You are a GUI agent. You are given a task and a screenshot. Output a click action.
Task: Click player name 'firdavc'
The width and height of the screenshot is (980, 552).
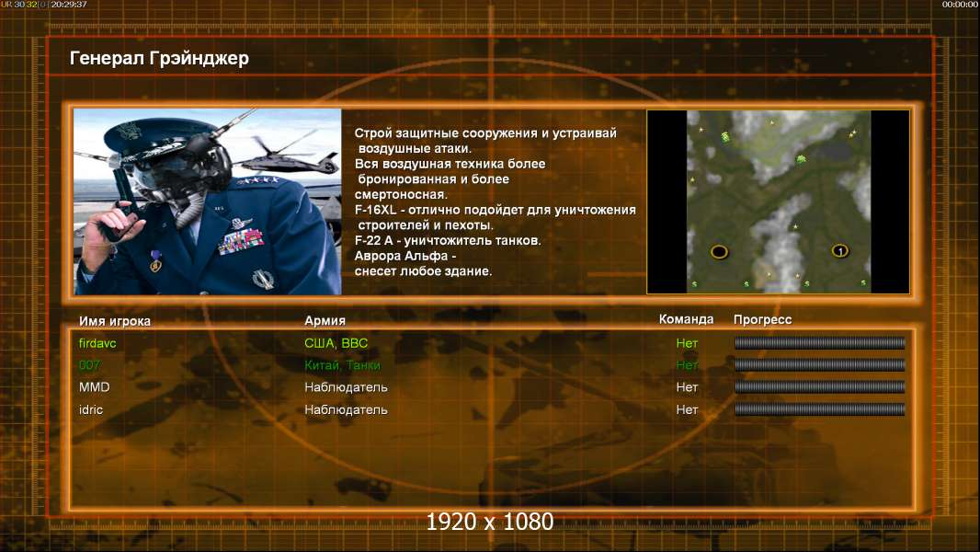97,343
